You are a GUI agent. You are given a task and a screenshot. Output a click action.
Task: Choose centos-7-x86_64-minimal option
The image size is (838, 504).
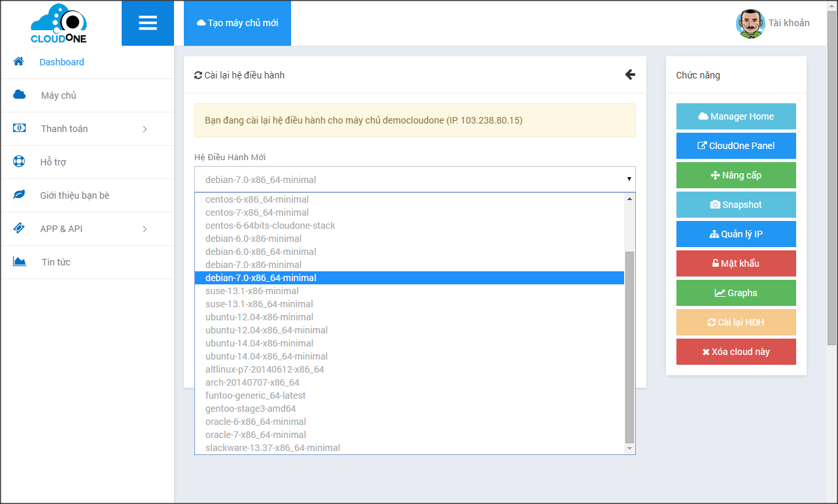pyautogui.click(x=257, y=212)
